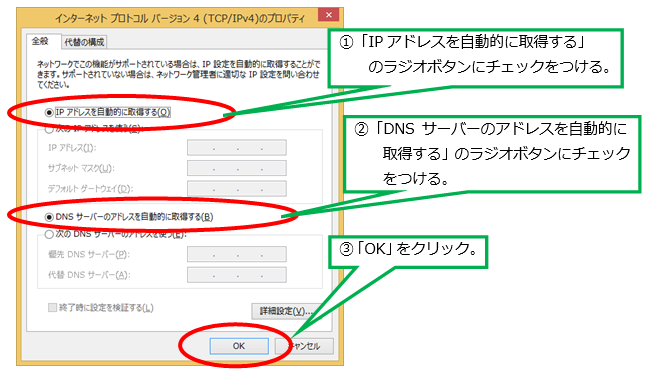Select the IPアドレスを自動的に取得する radio button
The image size is (651, 376).
click(x=49, y=112)
